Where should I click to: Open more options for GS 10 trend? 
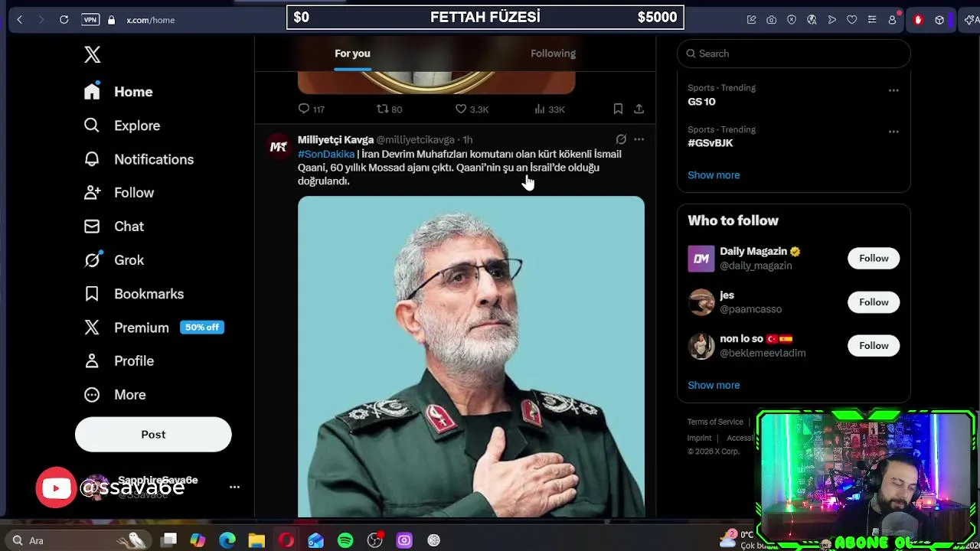pos(893,90)
